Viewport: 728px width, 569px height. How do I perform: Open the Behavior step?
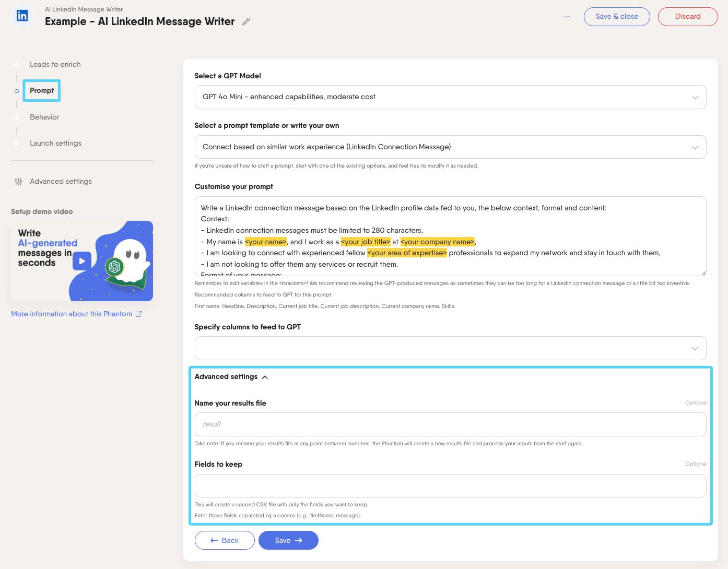pyautogui.click(x=44, y=117)
